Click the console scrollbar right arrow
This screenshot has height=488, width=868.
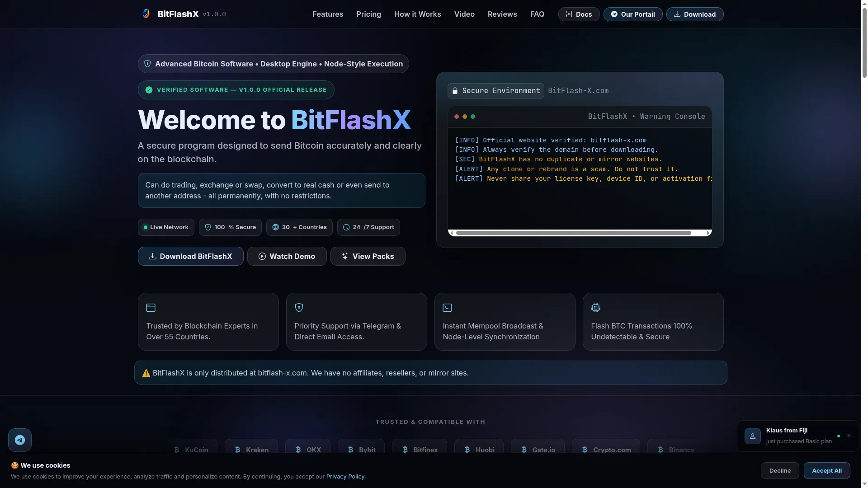(x=708, y=233)
